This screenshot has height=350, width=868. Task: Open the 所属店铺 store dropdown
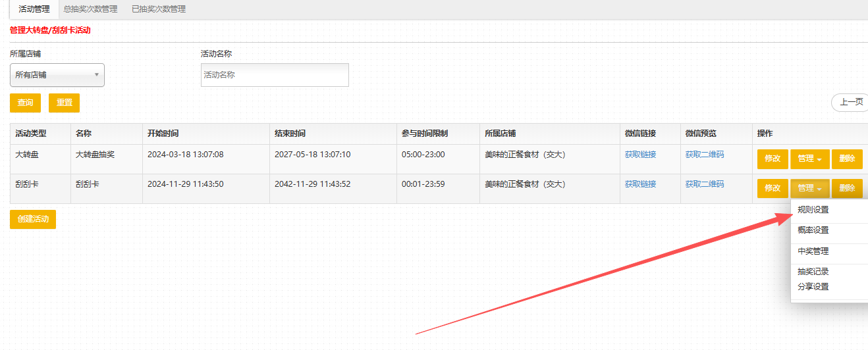tap(57, 75)
